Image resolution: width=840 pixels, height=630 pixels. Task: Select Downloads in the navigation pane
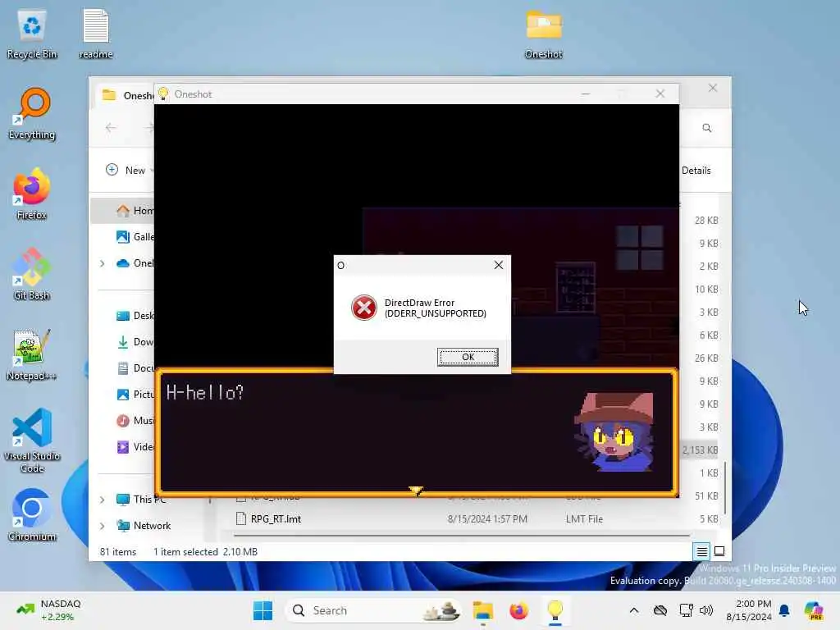coord(135,342)
